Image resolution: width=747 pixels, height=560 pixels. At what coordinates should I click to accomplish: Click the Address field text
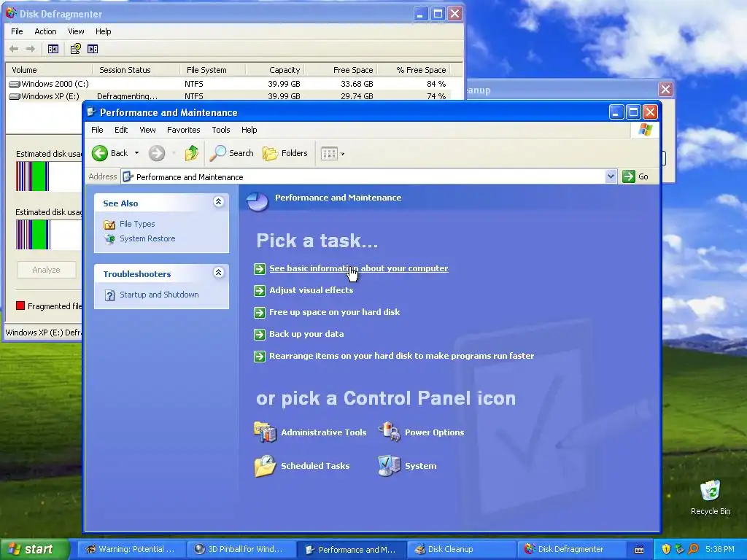click(190, 177)
